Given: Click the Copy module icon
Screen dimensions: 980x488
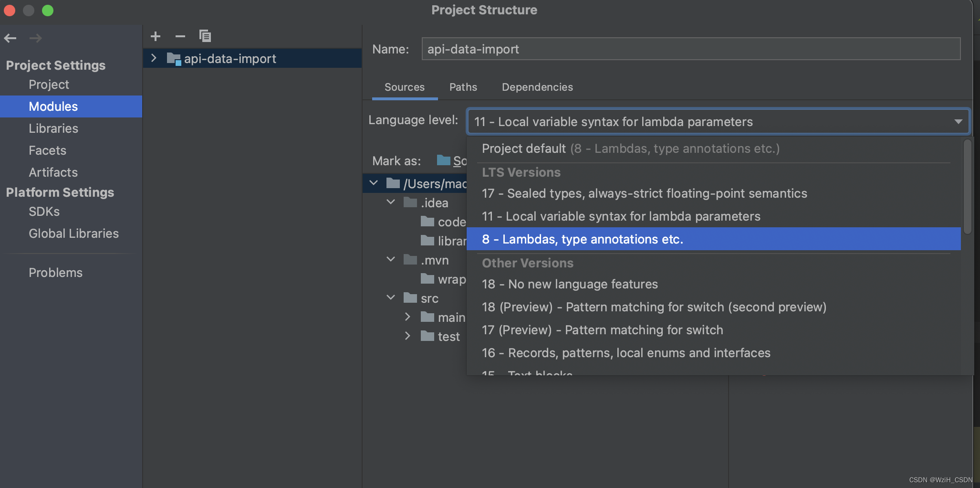Looking at the screenshot, I should [x=205, y=36].
